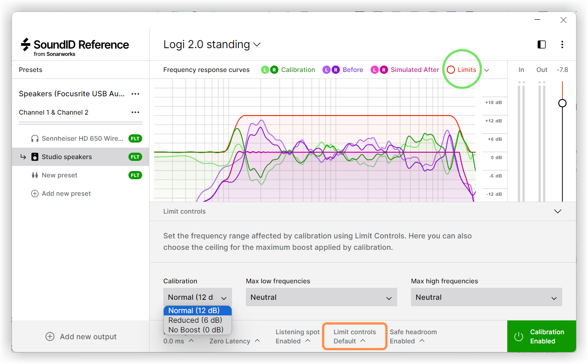Click the Presets heading
The image size is (588, 364).
[30, 70]
